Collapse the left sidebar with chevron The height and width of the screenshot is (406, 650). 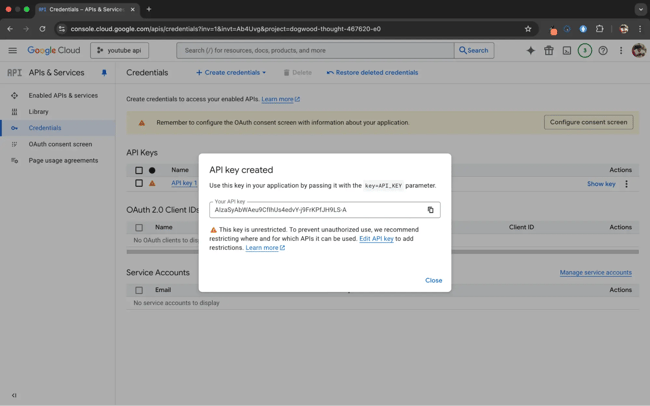coord(14,395)
